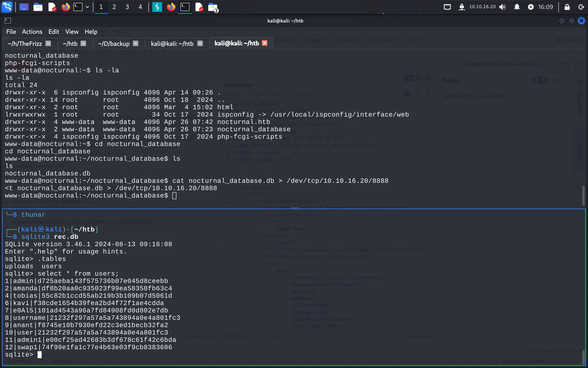Open the grouped file manager windows
588x368 pixels.
click(213, 7)
